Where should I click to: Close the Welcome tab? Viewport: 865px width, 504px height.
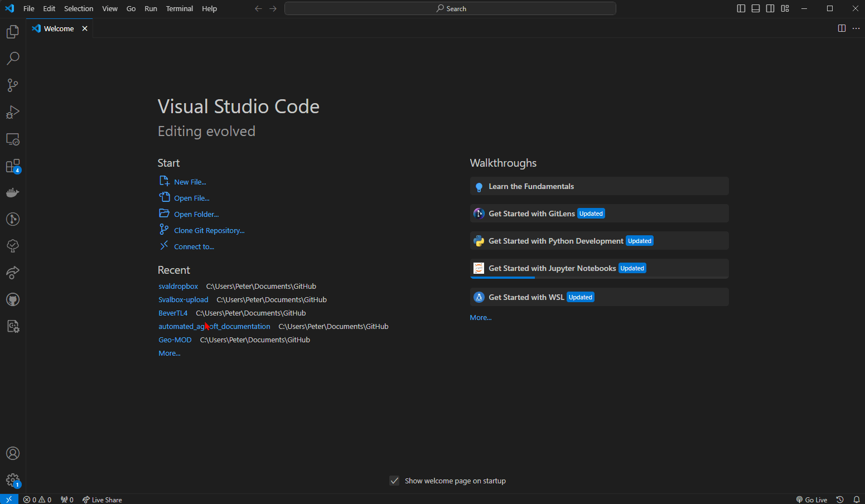[85, 28]
